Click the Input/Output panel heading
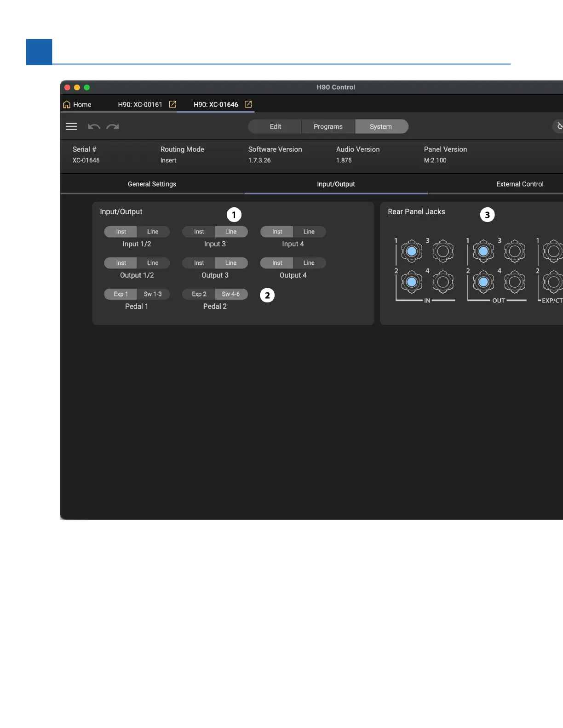 point(121,211)
